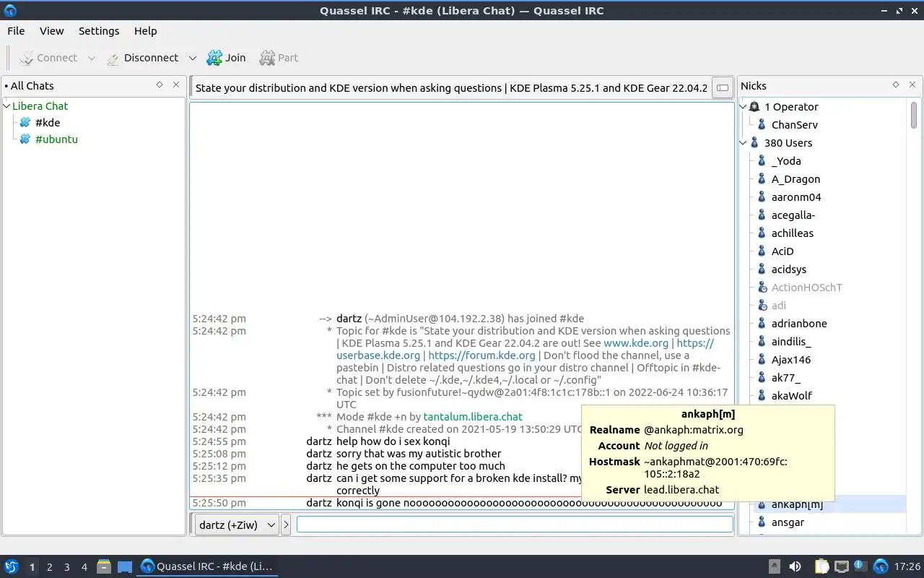Click the arrow button beside nick selector
The width and height of the screenshot is (924, 578).
[286, 525]
